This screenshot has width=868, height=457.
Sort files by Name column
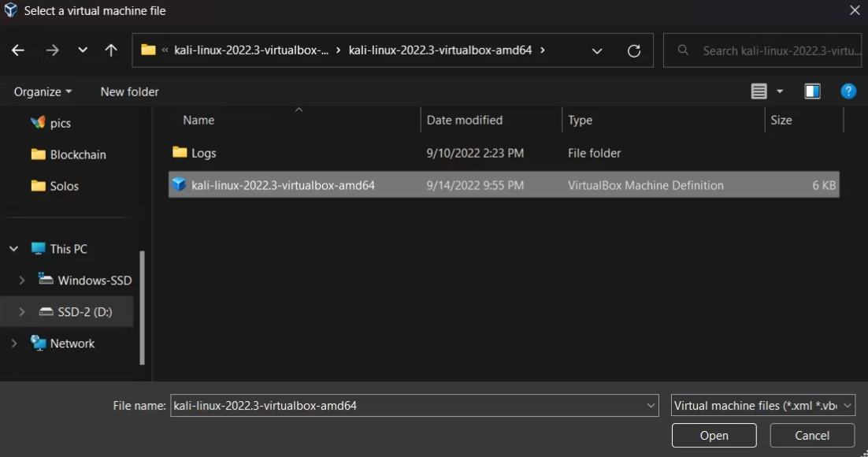(x=198, y=121)
